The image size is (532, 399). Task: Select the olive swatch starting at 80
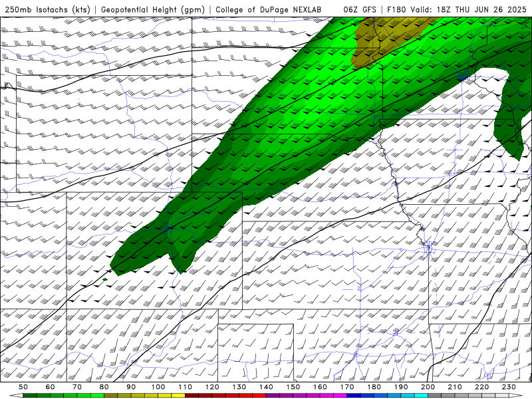(110, 395)
